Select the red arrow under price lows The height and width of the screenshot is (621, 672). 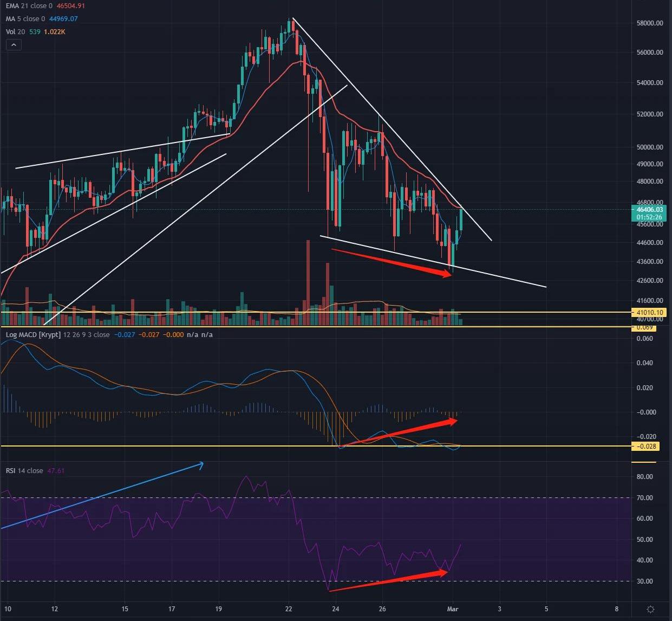[392, 263]
